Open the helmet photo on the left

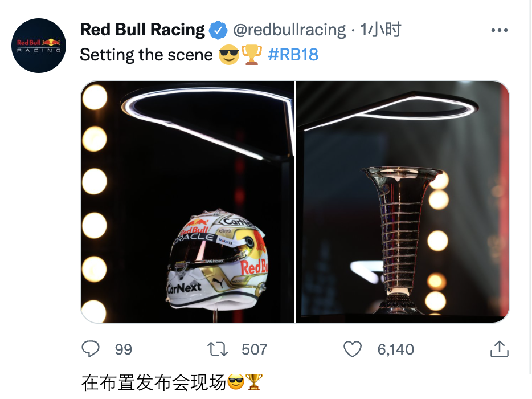point(187,202)
